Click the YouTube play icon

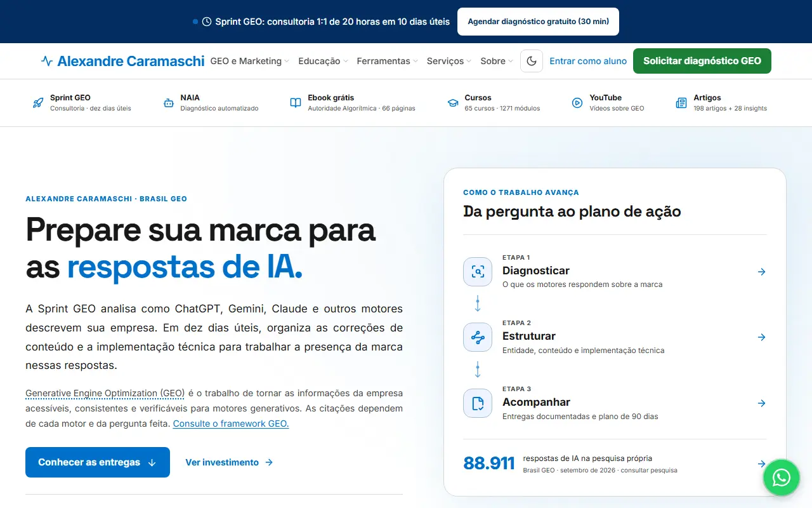(x=577, y=103)
